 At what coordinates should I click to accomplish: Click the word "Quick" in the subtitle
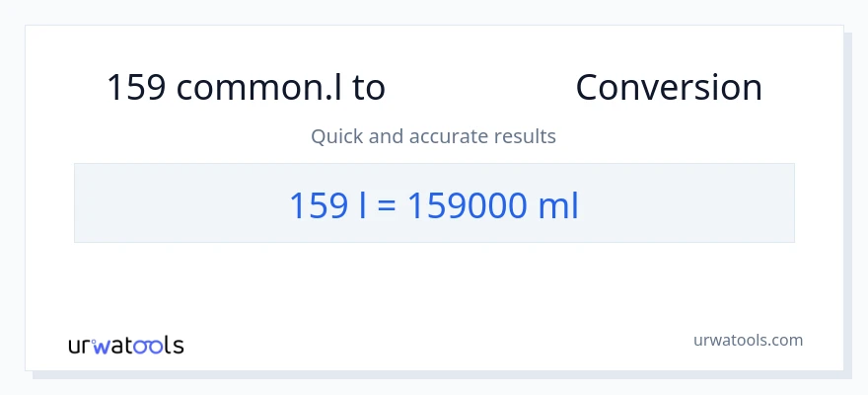[x=335, y=136]
